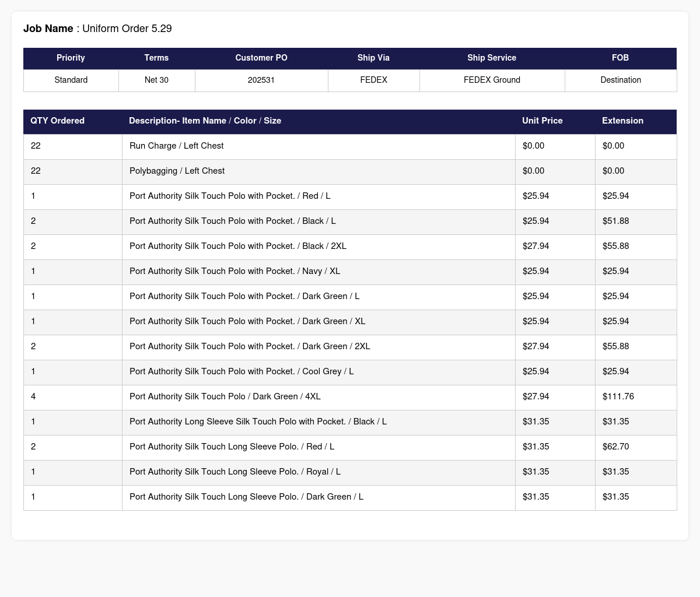This screenshot has width=700, height=597.
Task: Click extension $0.00 in Polybagging row
Action: coord(613,171)
